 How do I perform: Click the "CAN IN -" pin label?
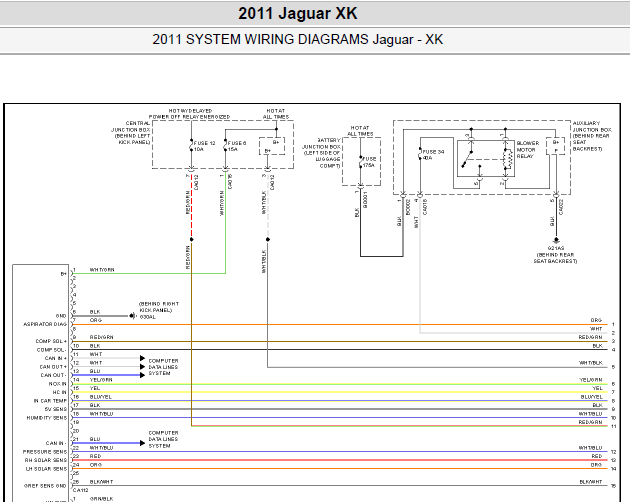pos(56,443)
